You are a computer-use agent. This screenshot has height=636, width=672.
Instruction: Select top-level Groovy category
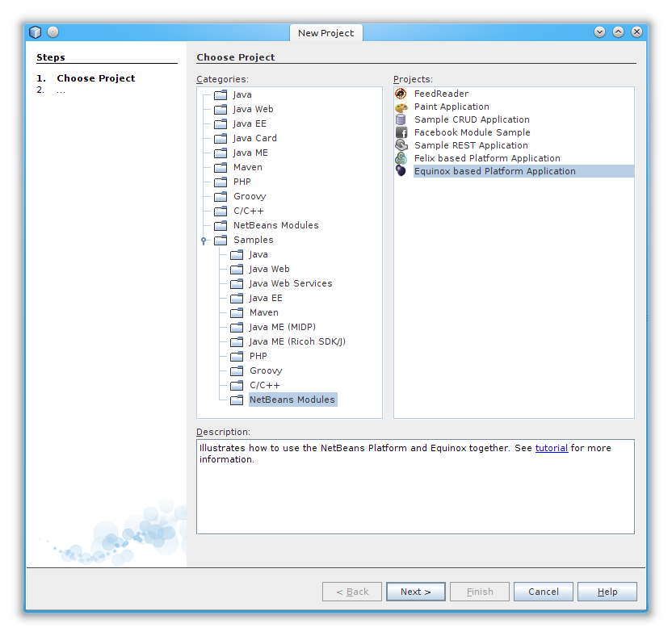pos(250,196)
